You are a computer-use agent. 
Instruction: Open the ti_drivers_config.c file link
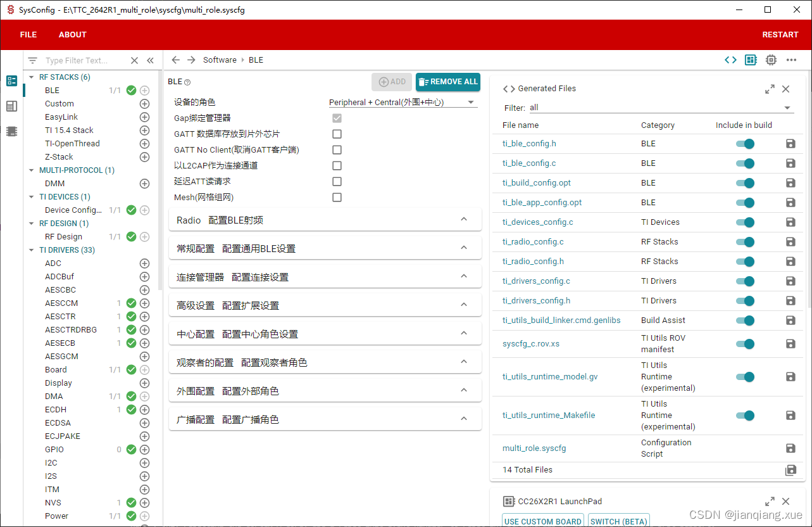[536, 281]
